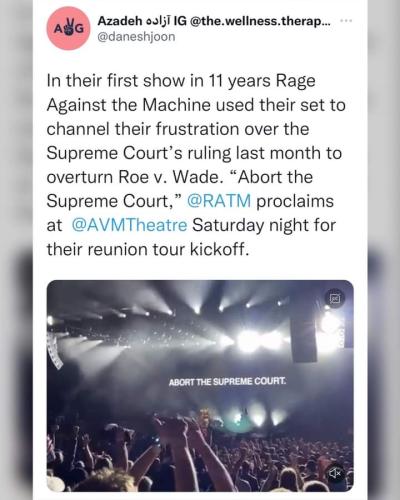
Task: Click the words 'Roe v. Wade'
Action: (170, 177)
